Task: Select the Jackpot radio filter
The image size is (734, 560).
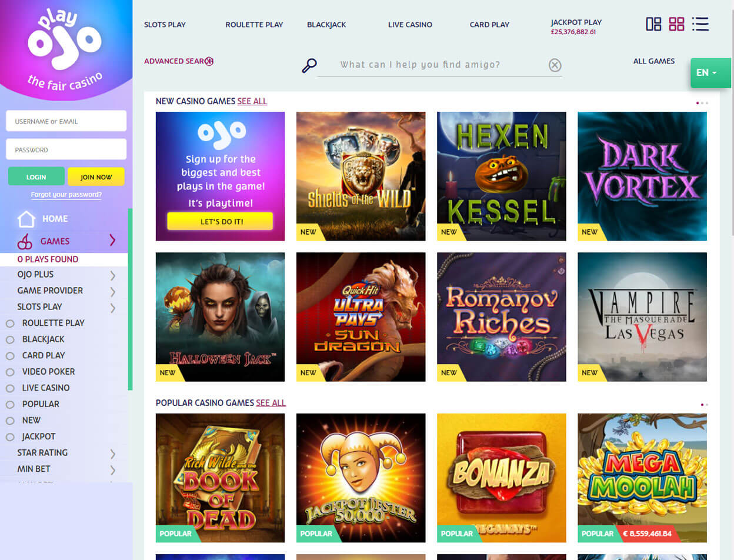Action: (x=10, y=437)
